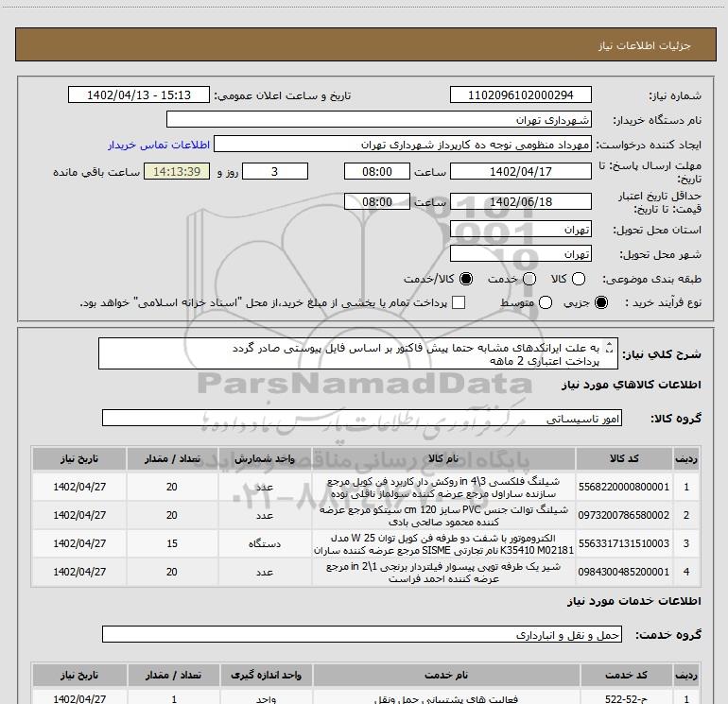
Task: Click the service group field حمل و نقل و انبارداری
Action: 362,634
